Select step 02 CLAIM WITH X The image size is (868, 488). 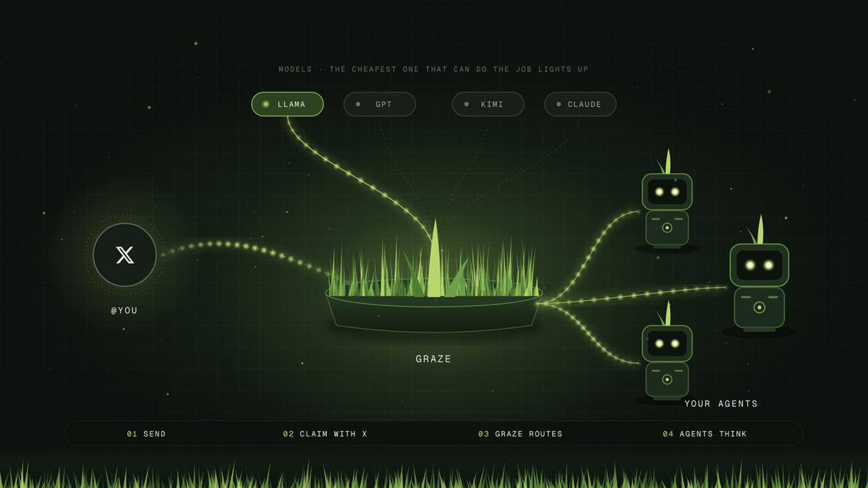click(x=325, y=434)
